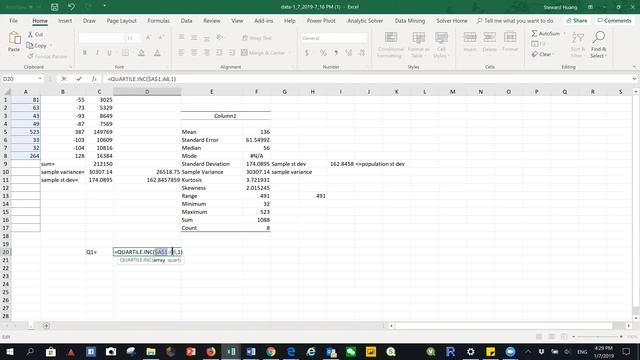Open the font size dropdown
The width and height of the screenshot is (640, 360).
[139, 38]
